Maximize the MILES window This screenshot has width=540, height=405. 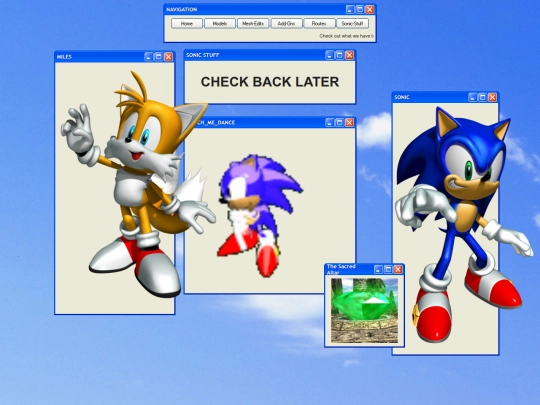coord(158,56)
